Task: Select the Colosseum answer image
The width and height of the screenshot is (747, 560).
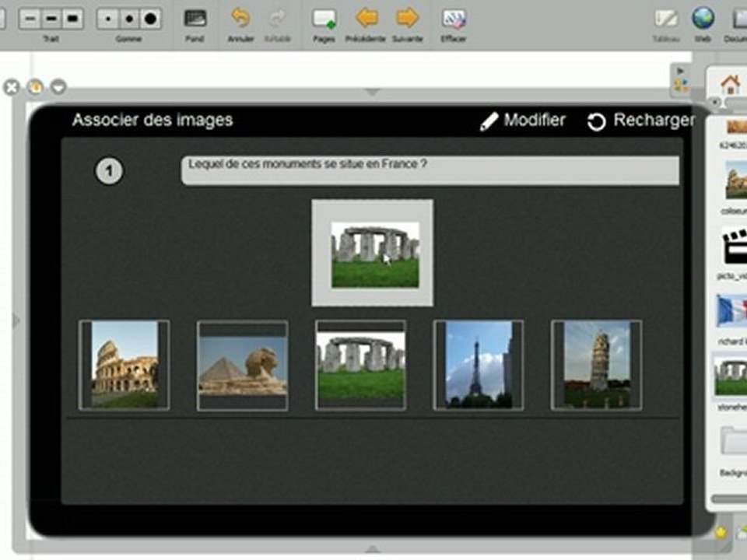Action: [x=124, y=365]
